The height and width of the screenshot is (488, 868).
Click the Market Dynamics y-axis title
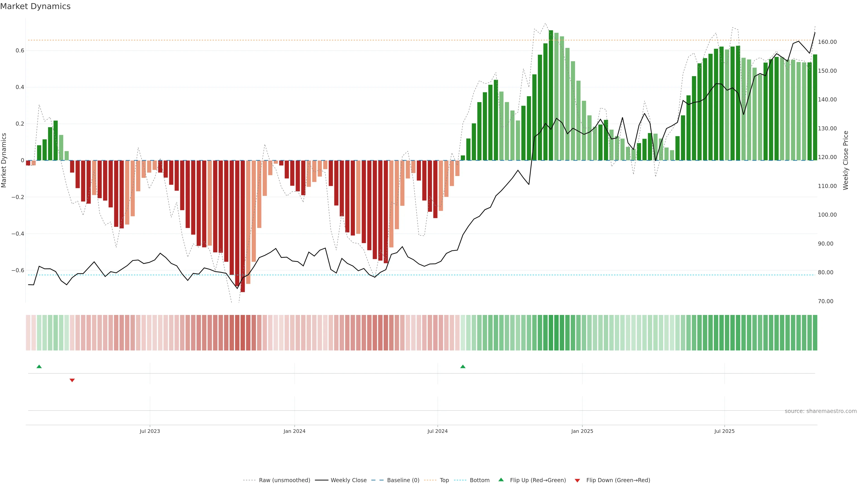pyautogui.click(x=4, y=160)
